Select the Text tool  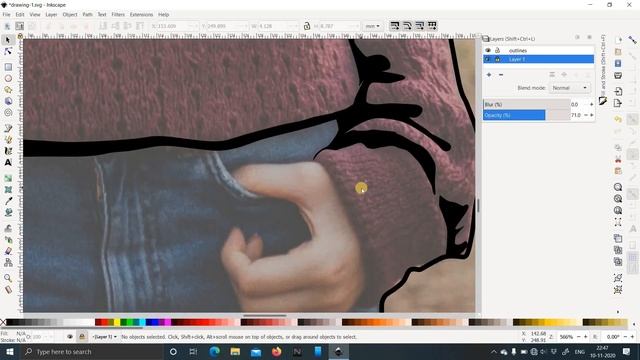pos(8,162)
